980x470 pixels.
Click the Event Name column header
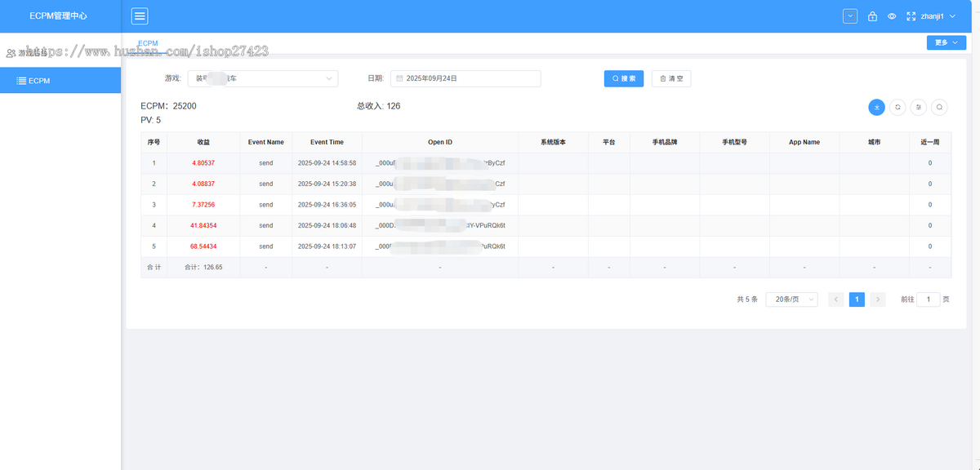click(x=266, y=142)
